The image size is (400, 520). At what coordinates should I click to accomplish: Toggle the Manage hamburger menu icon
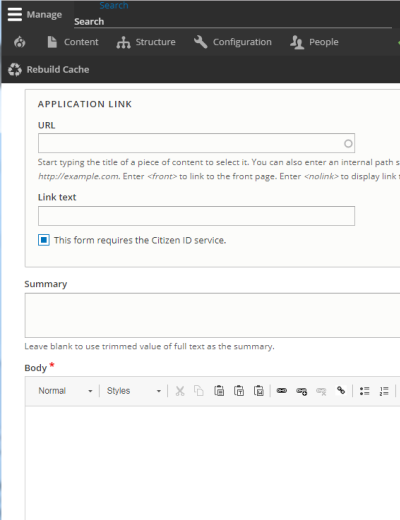pyautogui.click(x=15, y=14)
